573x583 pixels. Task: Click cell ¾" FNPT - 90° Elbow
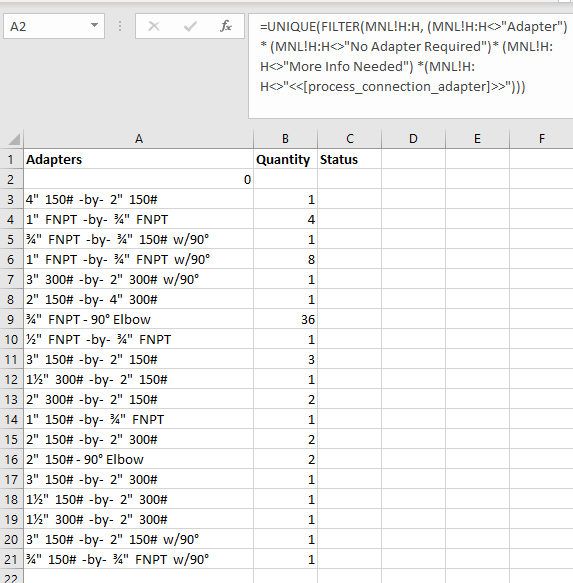pos(139,319)
